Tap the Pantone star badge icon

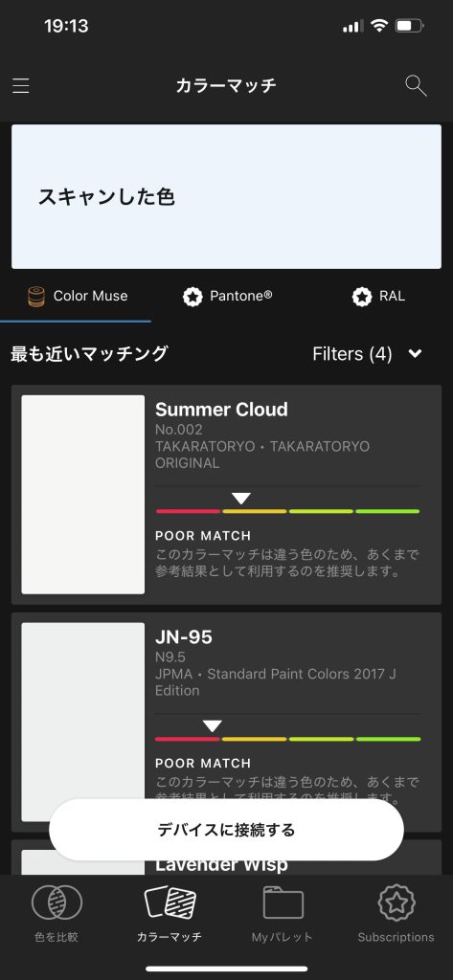click(x=193, y=297)
